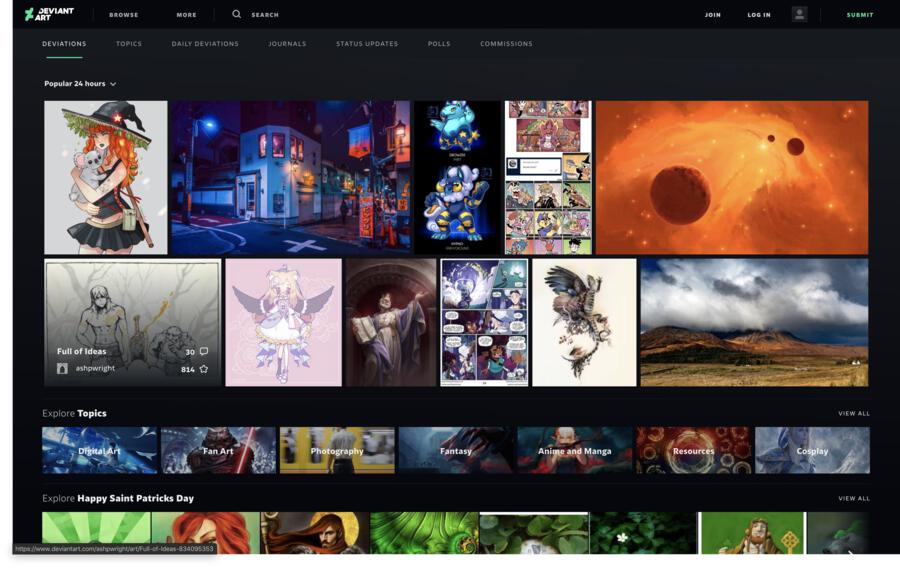Click the favourite star icon on Full of Ideas

pos(204,369)
